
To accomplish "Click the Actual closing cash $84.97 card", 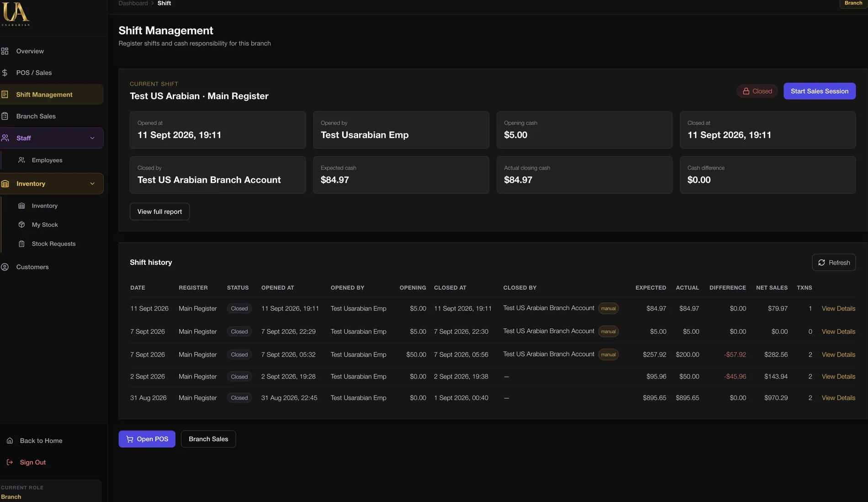I will 584,175.
